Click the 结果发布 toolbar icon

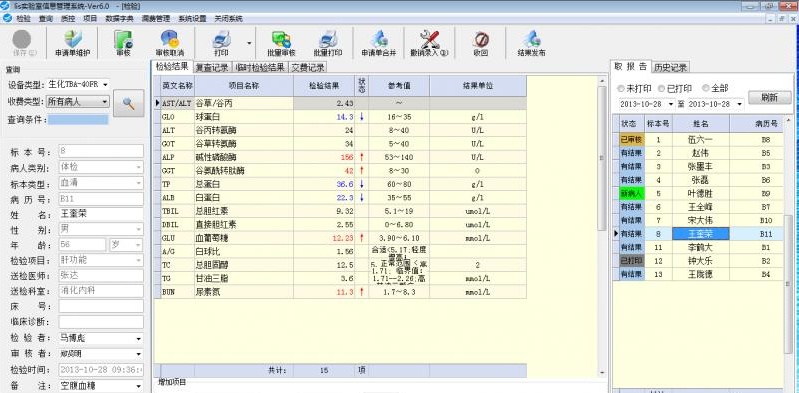531,39
